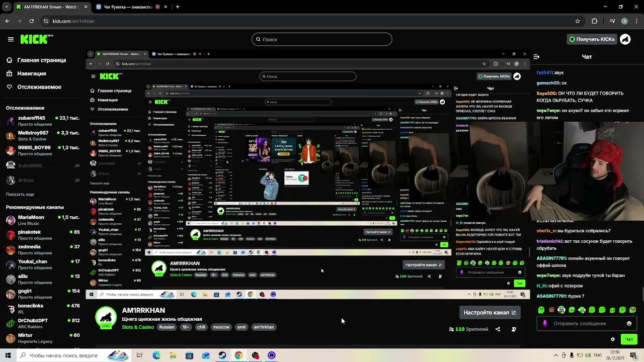Launch Steam from taskbar

[222, 355]
